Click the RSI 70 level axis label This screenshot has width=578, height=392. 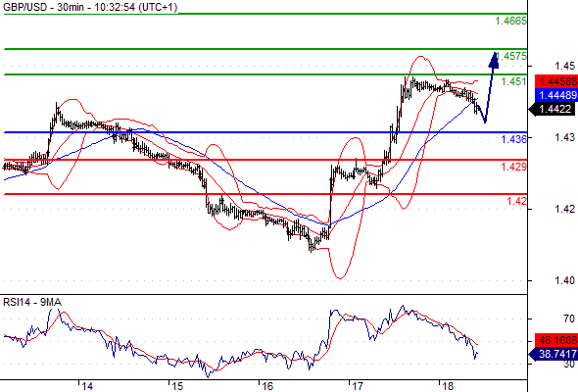point(569,318)
